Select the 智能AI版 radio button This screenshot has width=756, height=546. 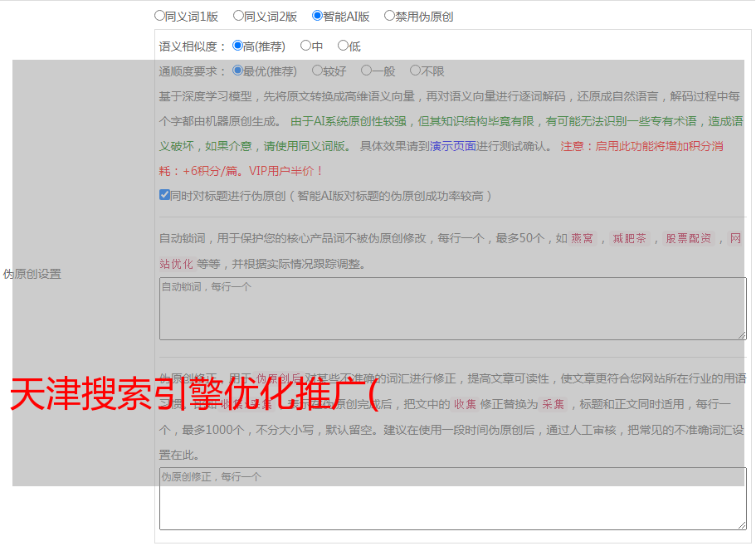click(x=318, y=16)
